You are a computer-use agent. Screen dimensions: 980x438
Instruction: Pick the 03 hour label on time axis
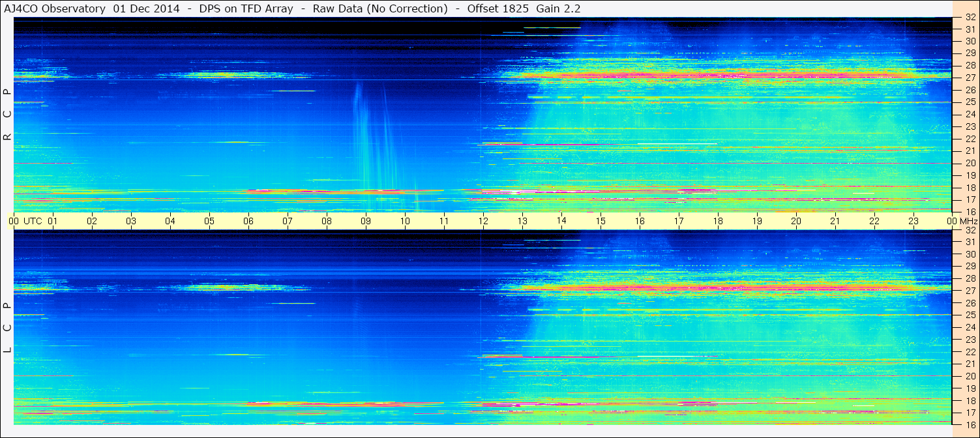131,221
